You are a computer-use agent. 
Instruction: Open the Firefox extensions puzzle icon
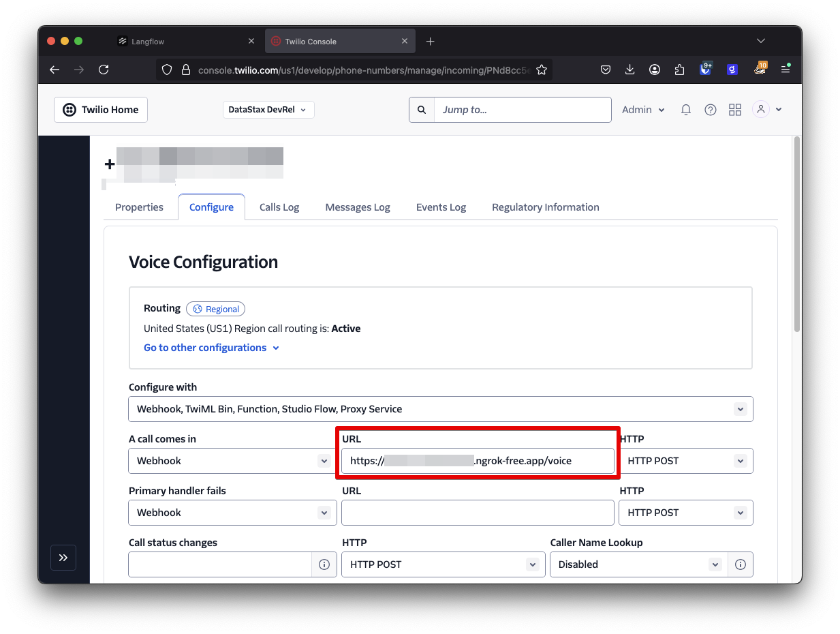coord(679,69)
